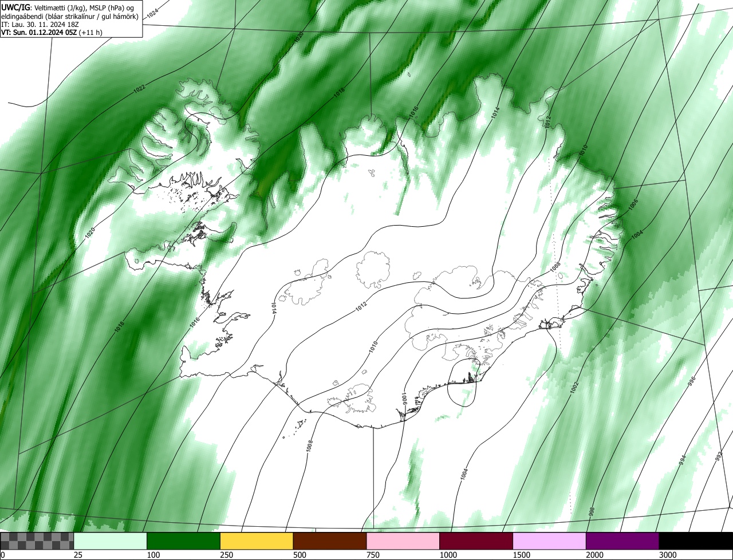Click the legend value 25

coord(77,555)
